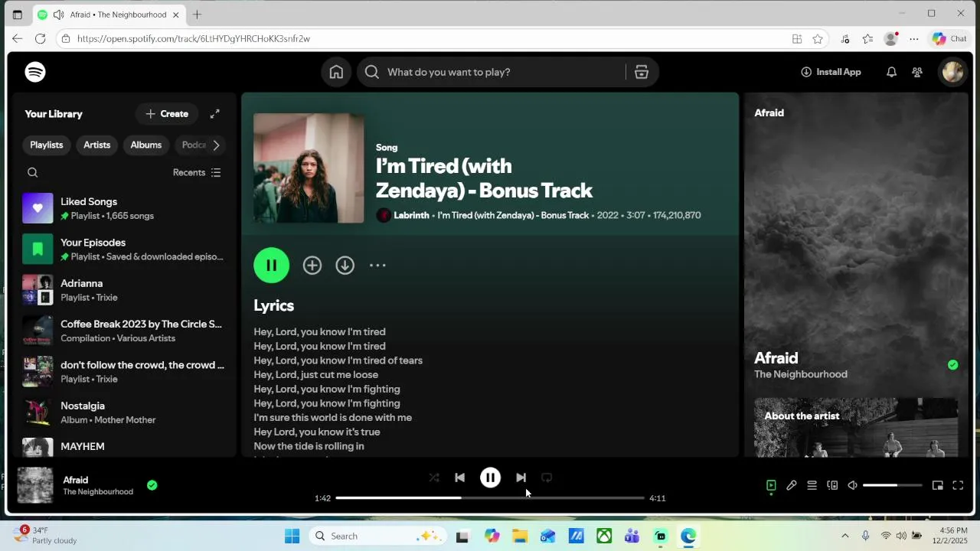Viewport: 980px width, 551px height.
Task: Open "don't follow the crowd" playlist
Action: coord(122,372)
